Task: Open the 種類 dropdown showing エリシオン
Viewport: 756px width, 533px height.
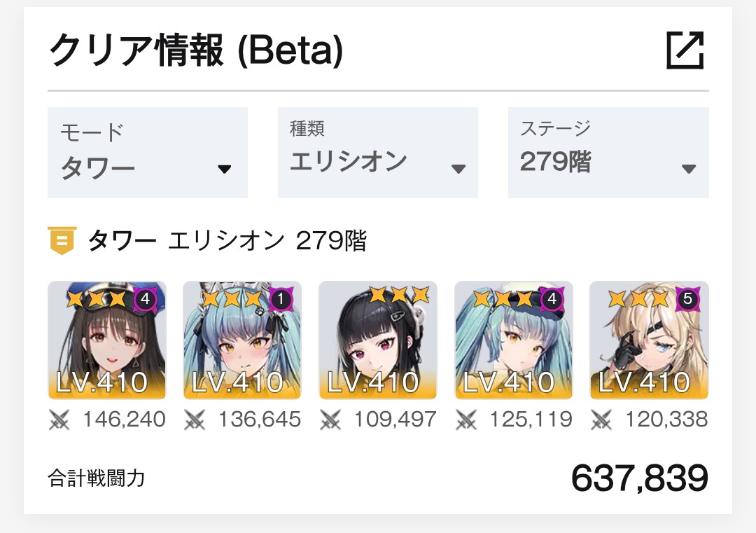Action: (378, 153)
